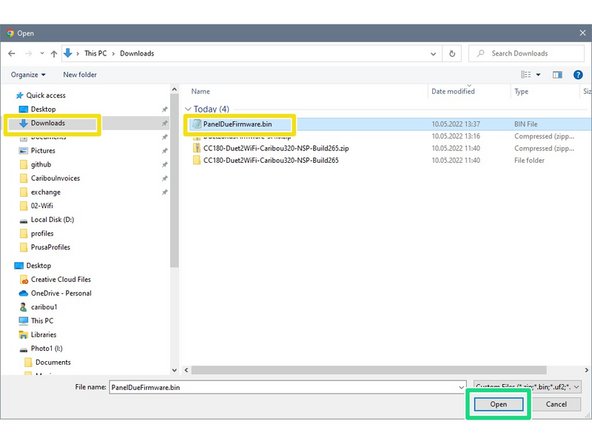Click the pin icon beside github
592x444 pixels.
[x=165, y=165]
